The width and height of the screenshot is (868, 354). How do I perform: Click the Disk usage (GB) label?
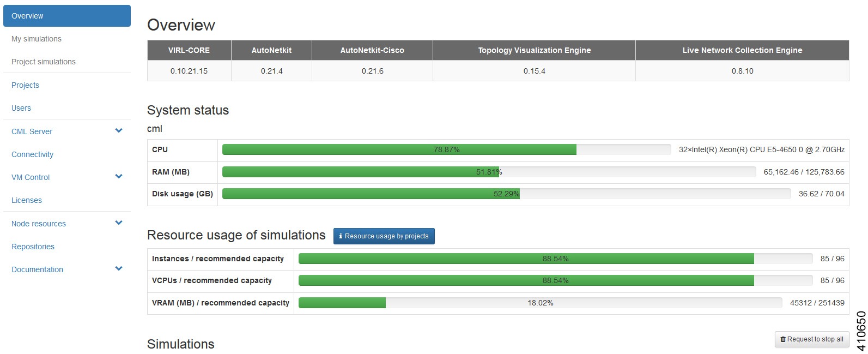[x=182, y=194]
